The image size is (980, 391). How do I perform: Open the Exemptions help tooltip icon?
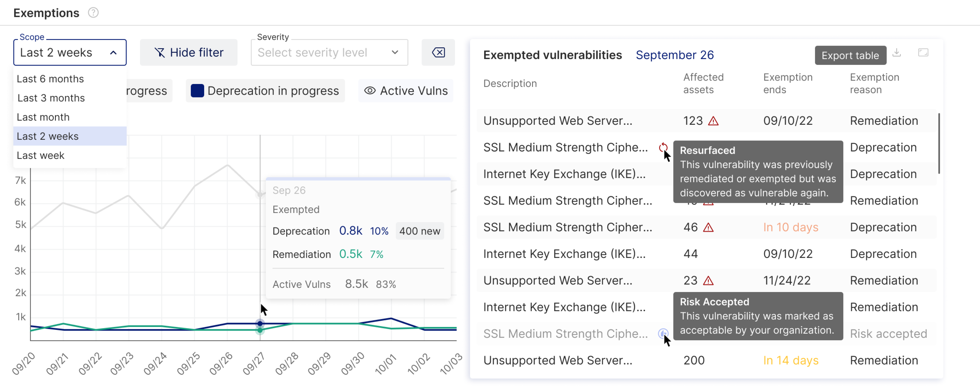pyautogui.click(x=93, y=13)
